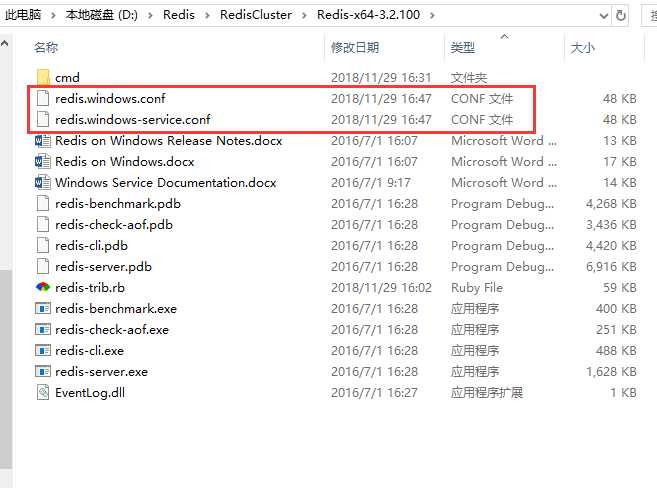Select redis-benchmark.pdb file name
This screenshot has width=657, height=488.
[118, 204]
